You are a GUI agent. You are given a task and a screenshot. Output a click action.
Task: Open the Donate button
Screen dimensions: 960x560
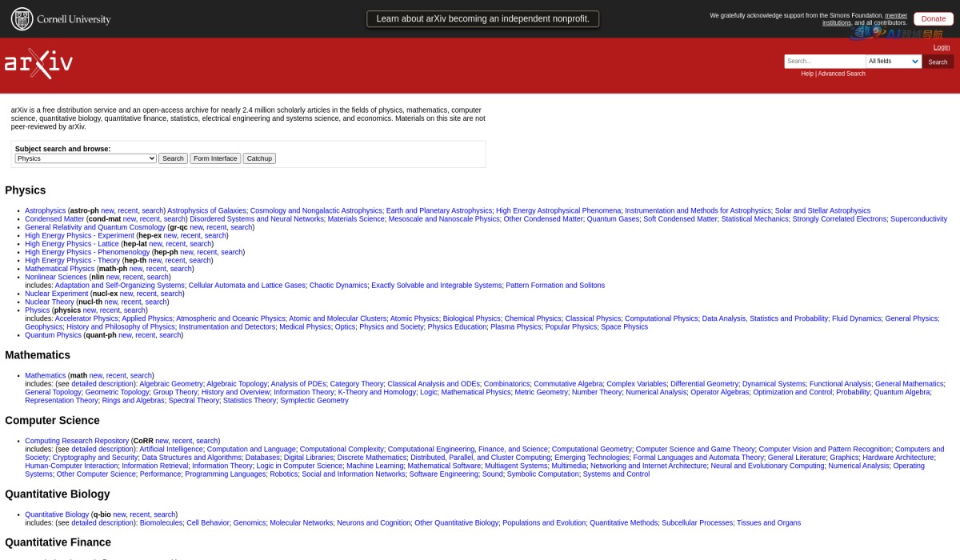933,18
